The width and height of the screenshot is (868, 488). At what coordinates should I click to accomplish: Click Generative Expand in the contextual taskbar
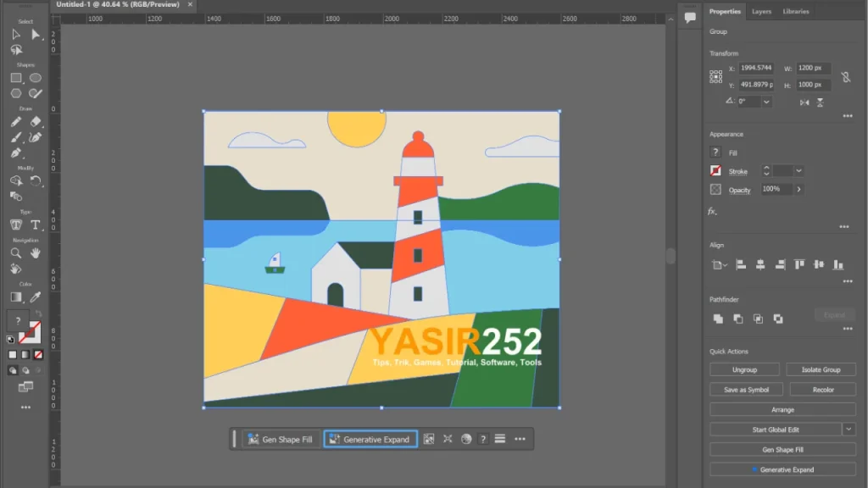(x=370, y=440)
